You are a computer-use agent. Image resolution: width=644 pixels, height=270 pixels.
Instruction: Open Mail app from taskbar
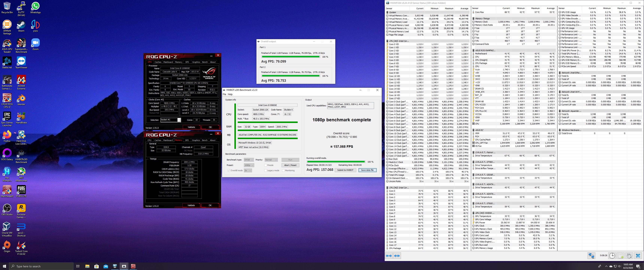(106, 266)
